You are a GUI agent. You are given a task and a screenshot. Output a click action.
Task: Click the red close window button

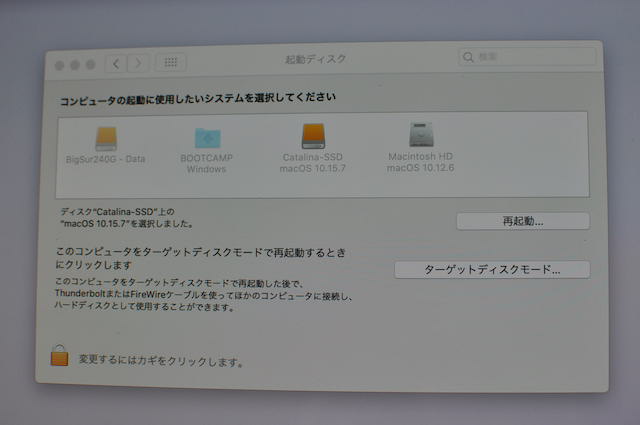pyautogui.click(x=60, y=65)
